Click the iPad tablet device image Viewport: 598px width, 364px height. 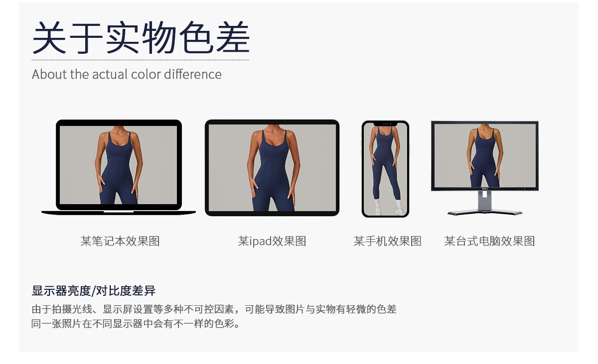[x=272, y=168]
